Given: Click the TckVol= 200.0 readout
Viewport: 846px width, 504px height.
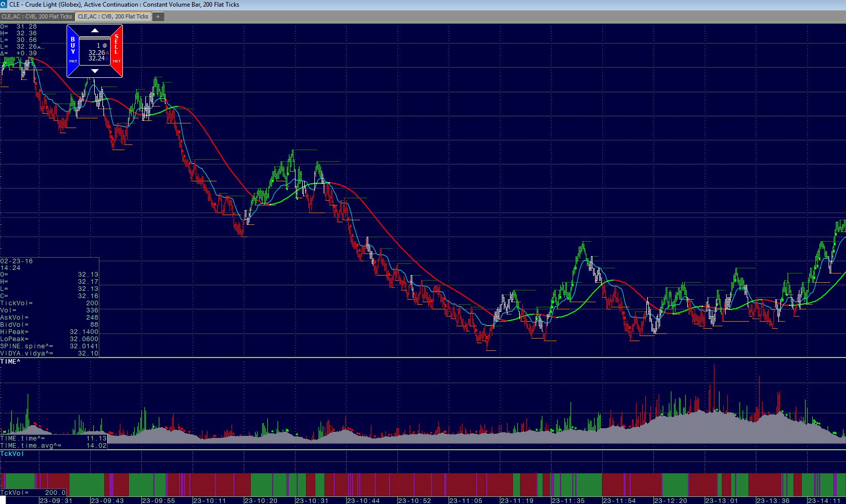Looking at the screenshot, I should pos(33,493).
